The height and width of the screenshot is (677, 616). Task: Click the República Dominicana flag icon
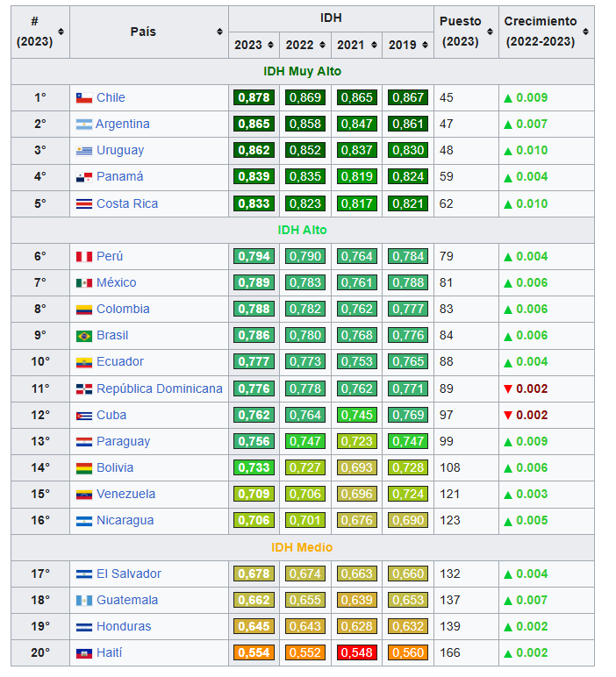click(84, 389)
